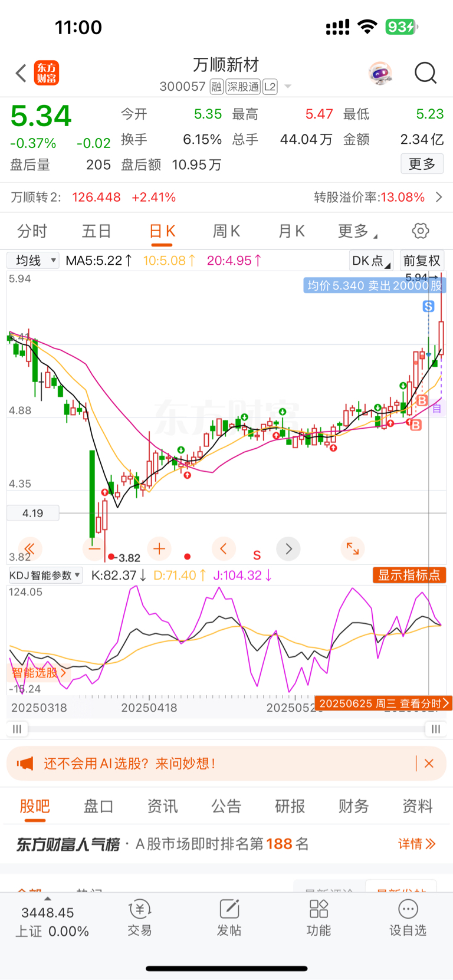Switch to 分时 tab
Screen dimensions: 453x980
(32, 231)
